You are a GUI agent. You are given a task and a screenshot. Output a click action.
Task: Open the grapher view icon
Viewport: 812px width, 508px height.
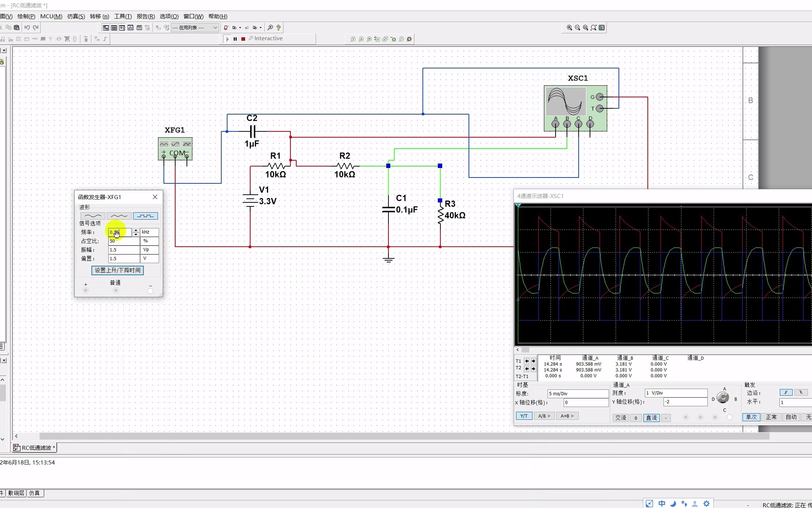(131, 27)
